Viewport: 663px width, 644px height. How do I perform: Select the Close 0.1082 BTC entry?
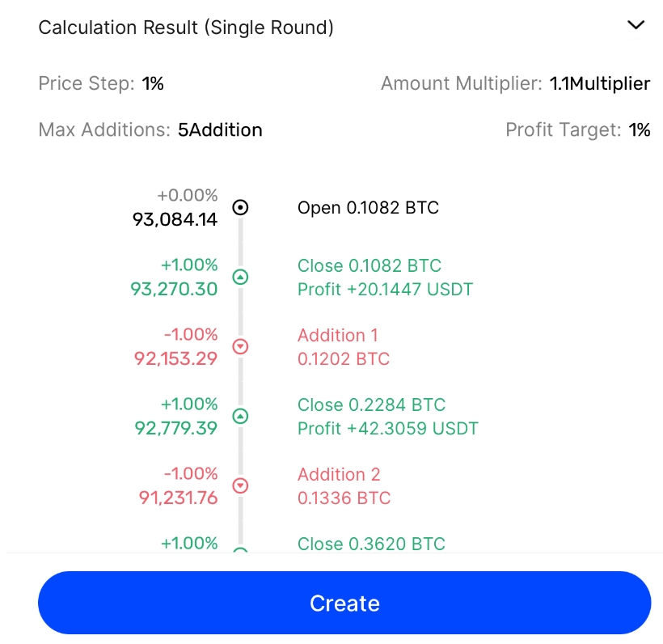pyautogui.click(x=370, y=265)
